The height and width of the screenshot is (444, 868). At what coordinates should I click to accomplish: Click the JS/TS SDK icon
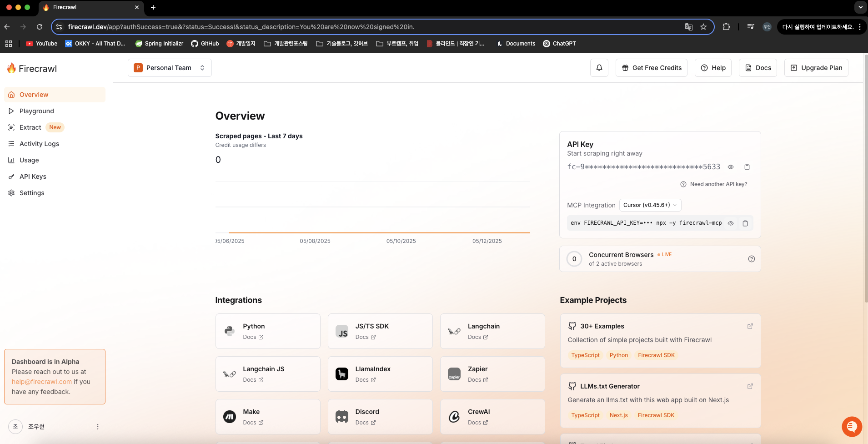point(342,331)
